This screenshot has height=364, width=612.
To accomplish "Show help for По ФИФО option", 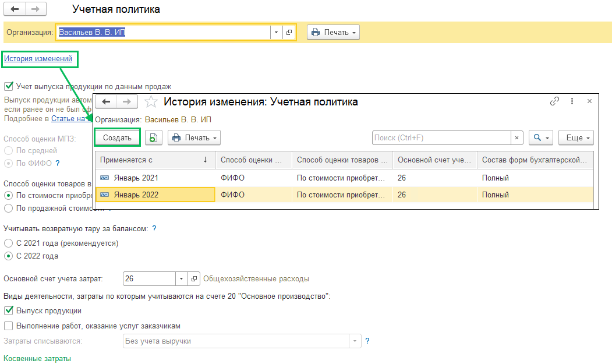I will click(58, 163).
